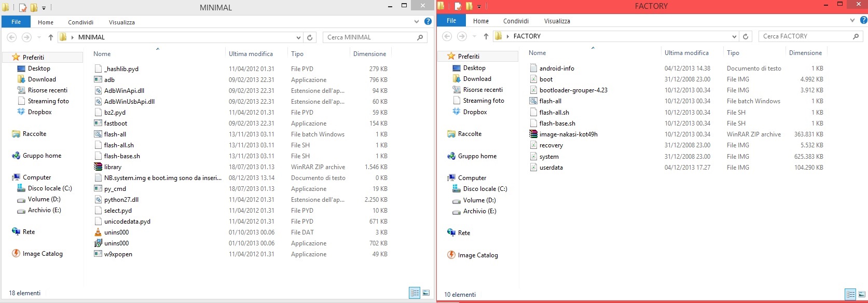The height and width of the screenshot is (303, 868).
Task: Click the help question mark in MINIMAL window
Action: click(x=428, y=21)
